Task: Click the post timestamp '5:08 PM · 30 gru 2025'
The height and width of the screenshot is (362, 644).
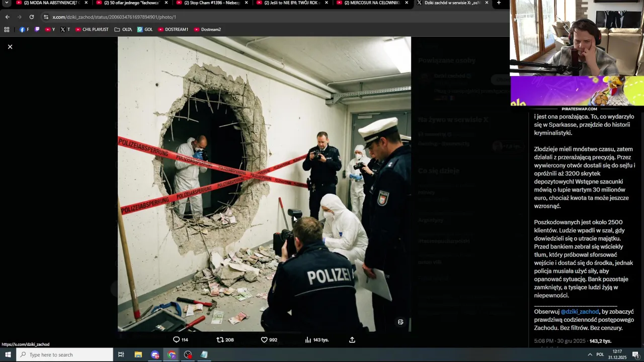Action: click(559, 341)
